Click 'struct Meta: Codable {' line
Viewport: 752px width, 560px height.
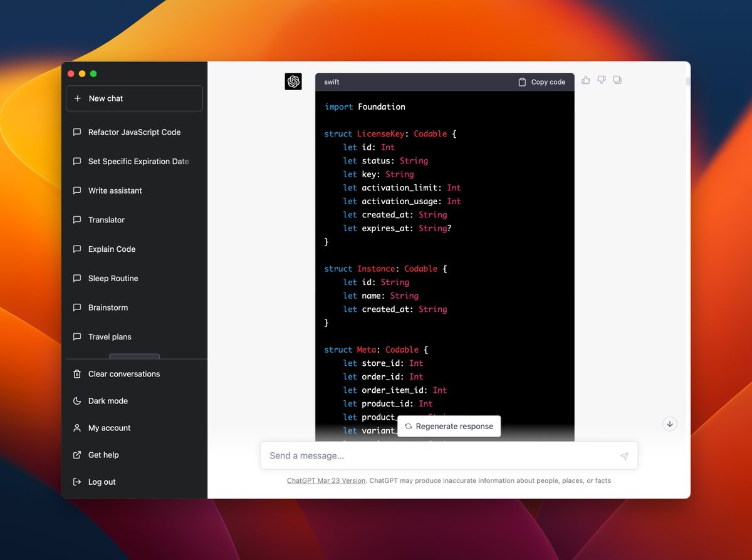[376, 350]
